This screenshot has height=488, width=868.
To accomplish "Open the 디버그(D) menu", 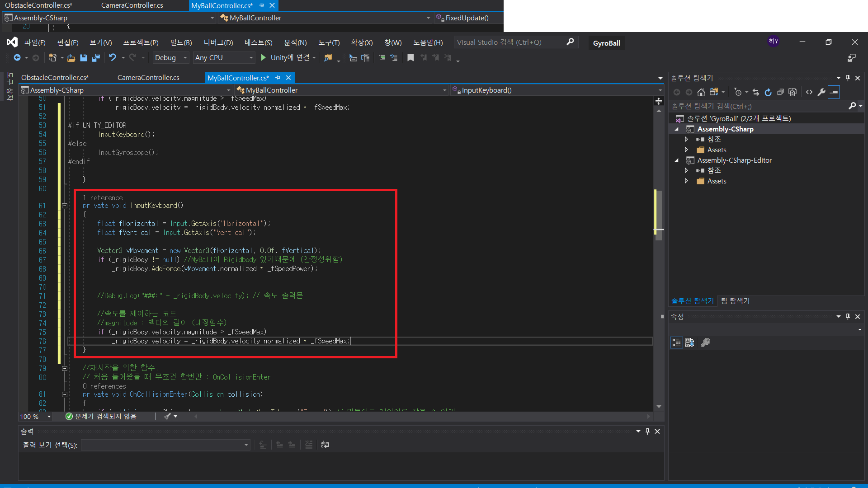I will pos(218,42).
